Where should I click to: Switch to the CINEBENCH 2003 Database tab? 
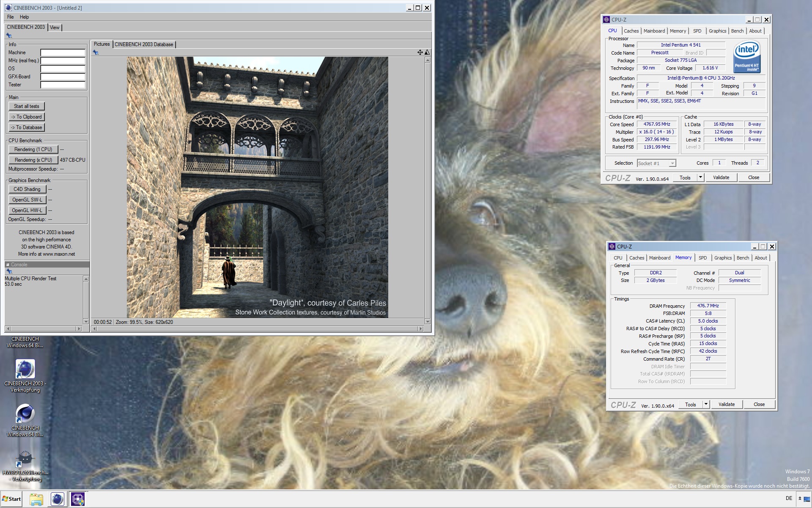144,44
